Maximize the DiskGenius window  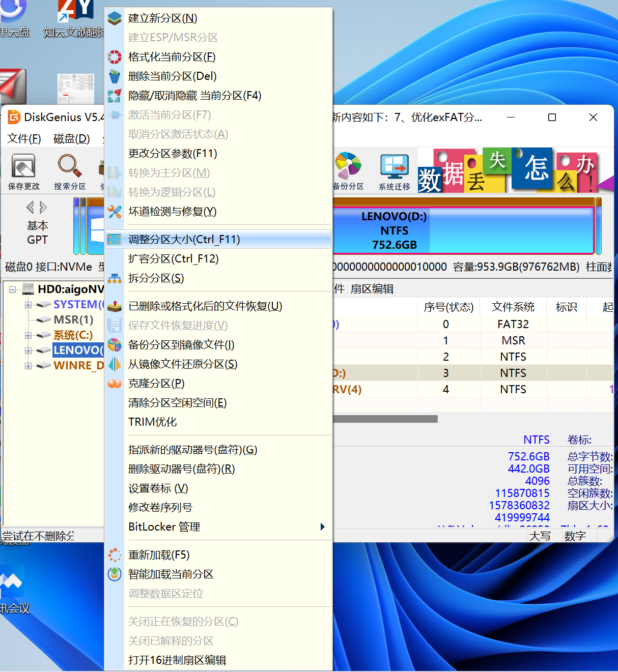pos(552,118)
